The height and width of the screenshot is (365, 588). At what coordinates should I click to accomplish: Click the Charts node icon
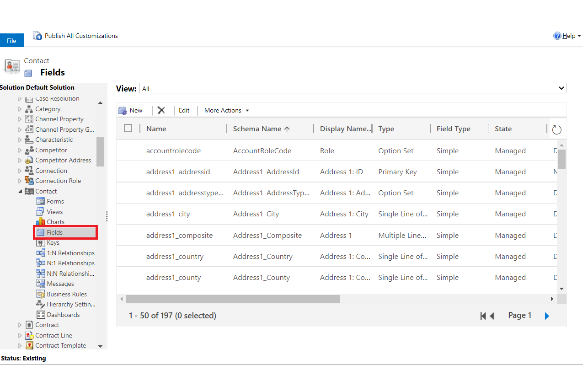tap(40, 222)
